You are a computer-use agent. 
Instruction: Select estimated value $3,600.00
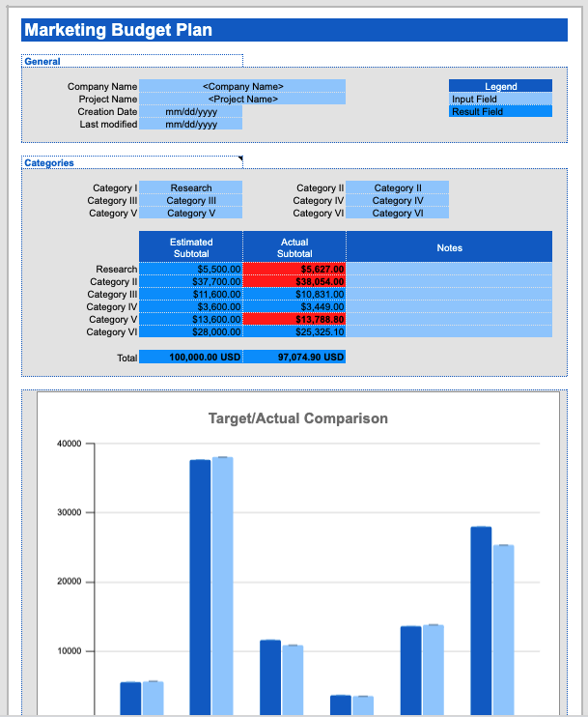click(x=191, y=306)
